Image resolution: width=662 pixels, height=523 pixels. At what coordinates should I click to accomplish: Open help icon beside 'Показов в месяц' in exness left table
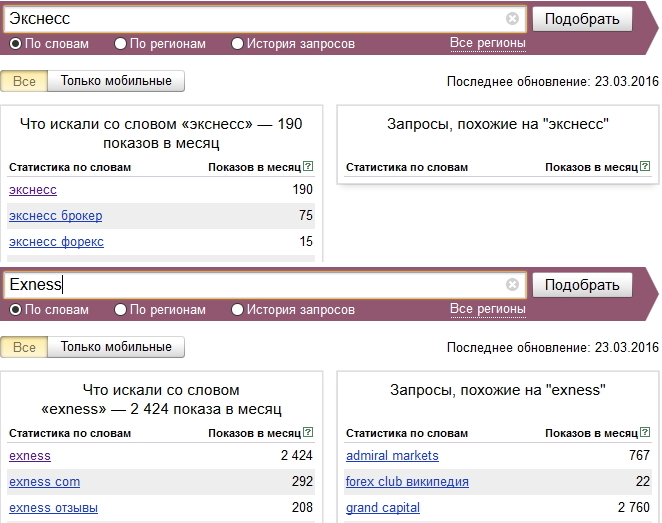308,432
